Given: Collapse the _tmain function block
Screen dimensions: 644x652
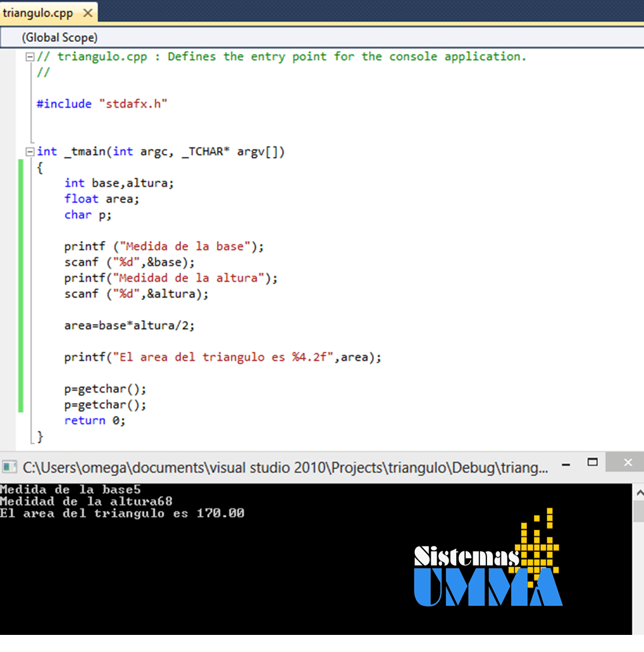Looking at the screenshot, I should [x=29, y=152].
